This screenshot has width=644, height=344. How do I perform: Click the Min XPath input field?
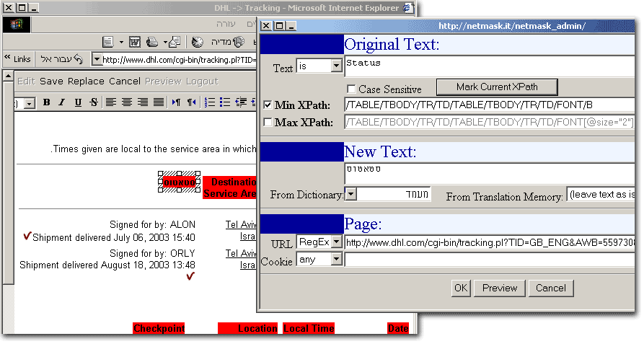(x=490, y=105)
